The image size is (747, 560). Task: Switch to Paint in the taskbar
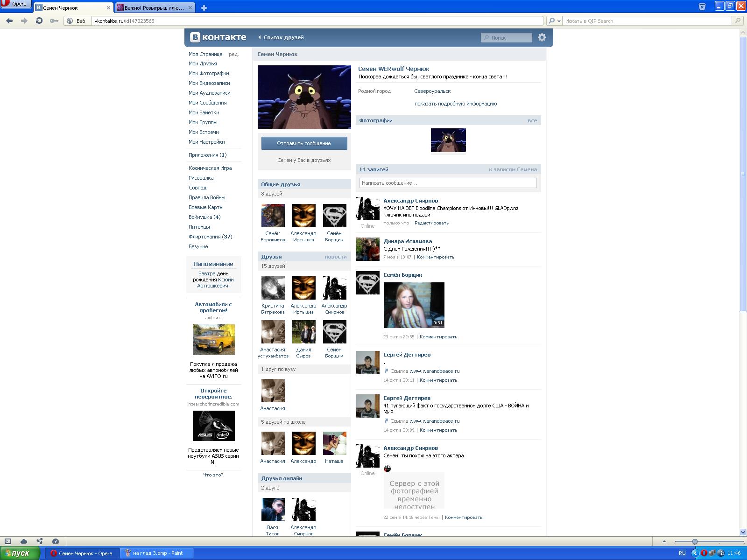[157, 553]
